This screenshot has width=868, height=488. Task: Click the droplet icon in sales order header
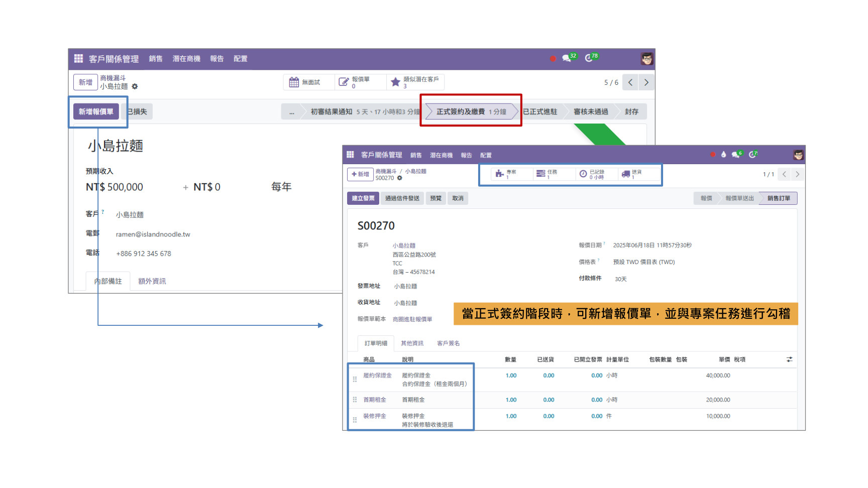point(723,155)
